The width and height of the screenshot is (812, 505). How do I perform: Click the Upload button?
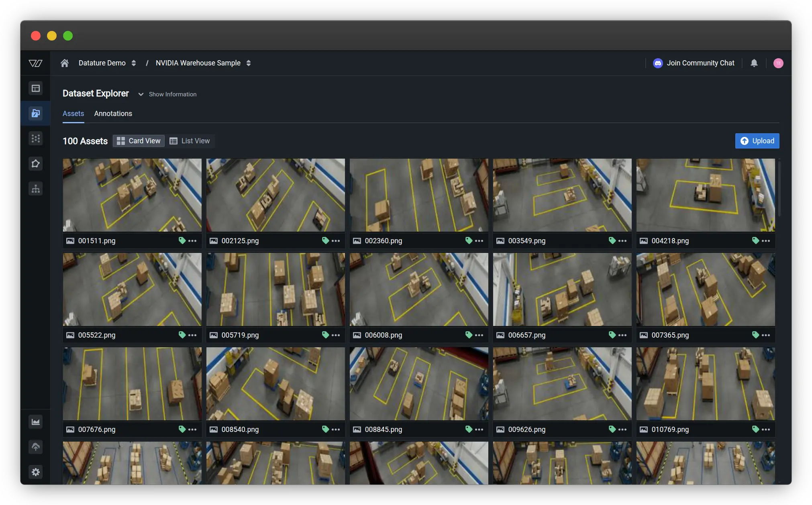(x=757, y=141)
